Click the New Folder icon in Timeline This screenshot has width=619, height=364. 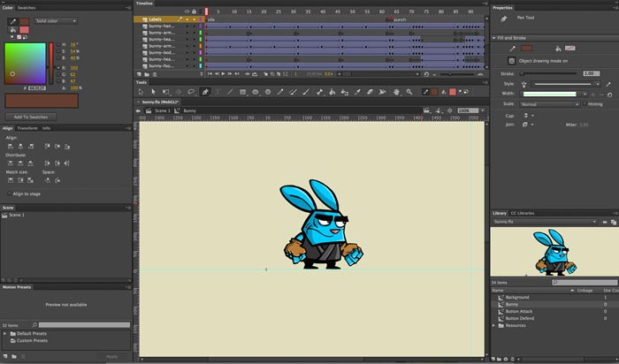pos(147,74)
